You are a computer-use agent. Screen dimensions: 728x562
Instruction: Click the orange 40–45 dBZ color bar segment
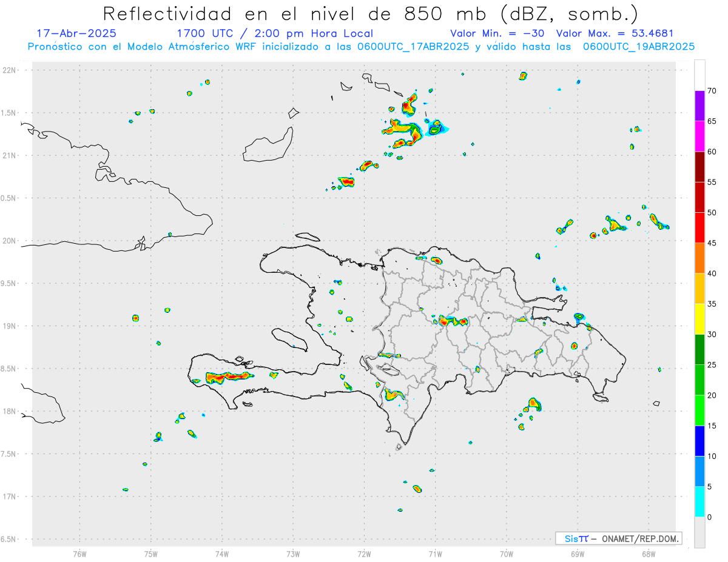click(x=699, y=258)
